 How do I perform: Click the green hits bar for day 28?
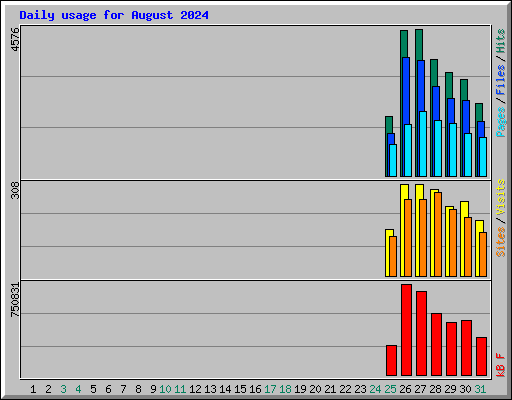(434, 73)
